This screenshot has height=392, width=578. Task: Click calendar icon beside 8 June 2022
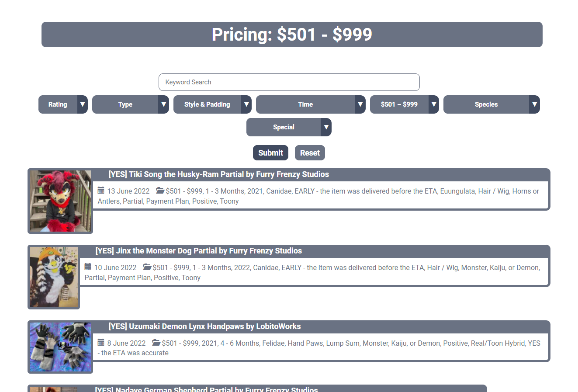tap(101, 343)
